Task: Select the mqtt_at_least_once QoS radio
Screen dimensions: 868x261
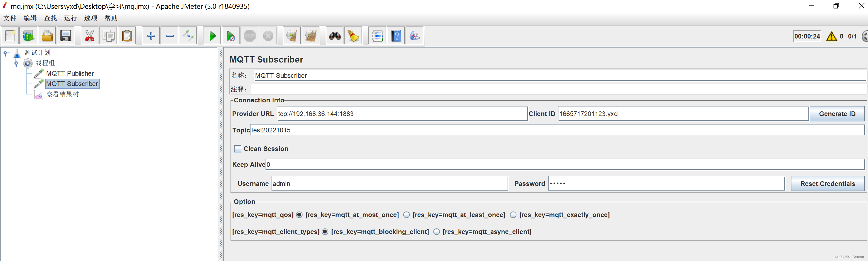Action: click(x=406, y=215)
